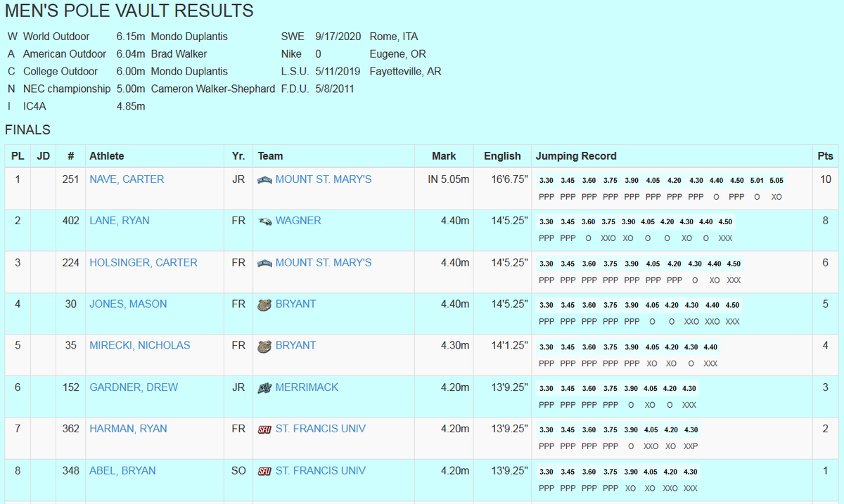Click bib number 251
The image size is (844, 504).
click(70, 179)
